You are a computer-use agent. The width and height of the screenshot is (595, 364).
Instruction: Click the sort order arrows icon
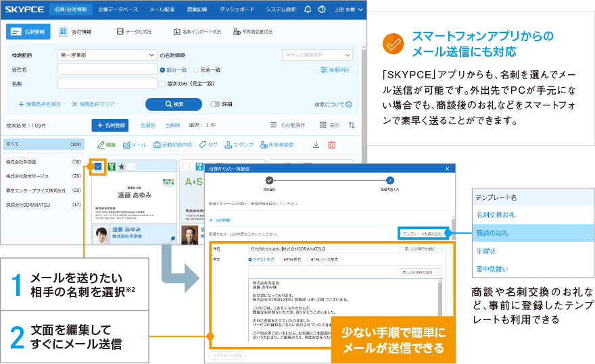pos(352,125)
